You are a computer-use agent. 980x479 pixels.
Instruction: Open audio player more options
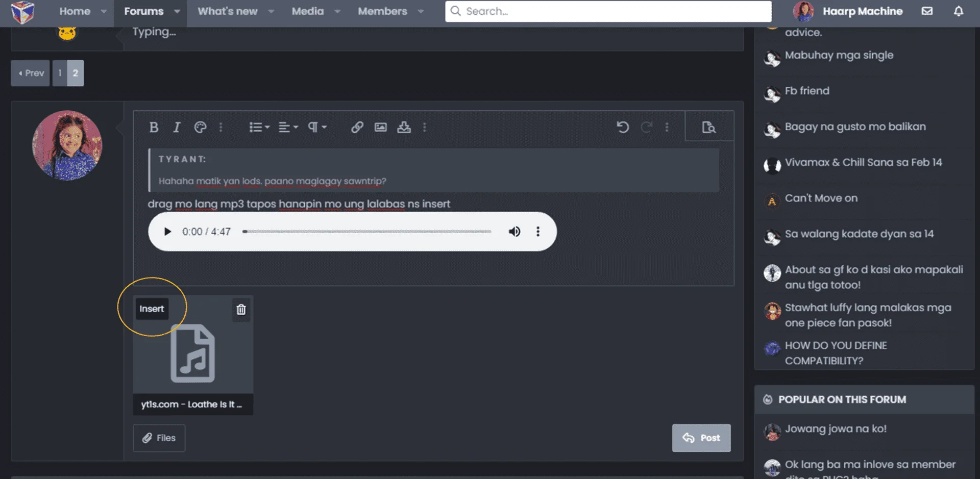[x=538, y=232]
